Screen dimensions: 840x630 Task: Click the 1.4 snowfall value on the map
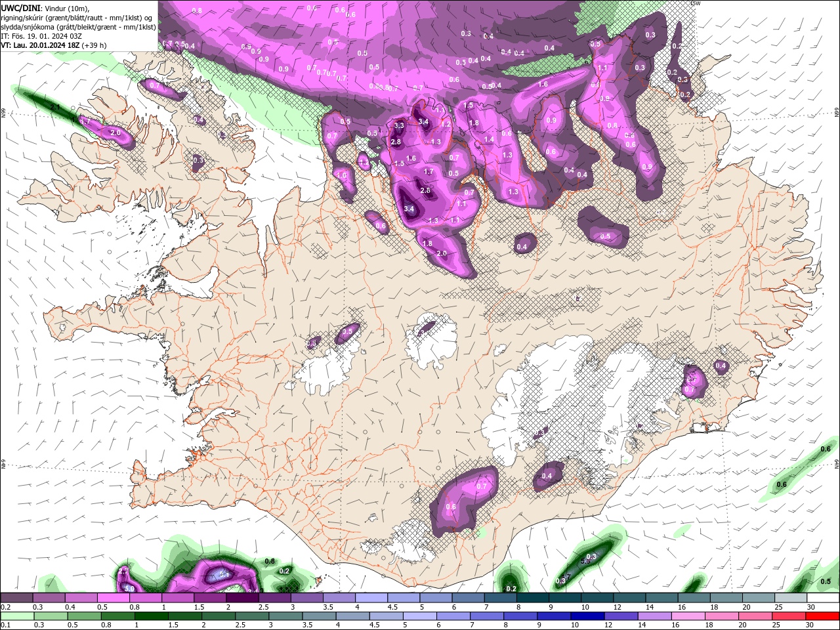coord(488,139)
